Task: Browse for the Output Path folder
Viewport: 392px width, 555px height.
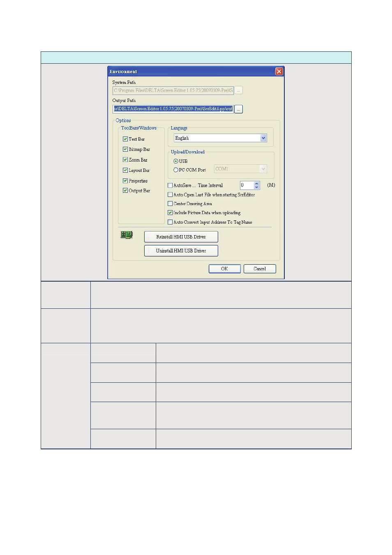Action: (x=239, y=109)
